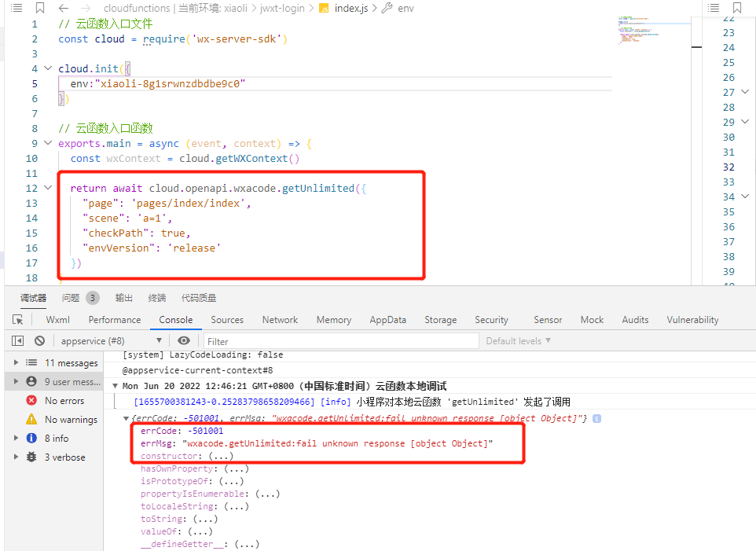
Task: Switch to the Network tab
Action: [x=279, y=320]
